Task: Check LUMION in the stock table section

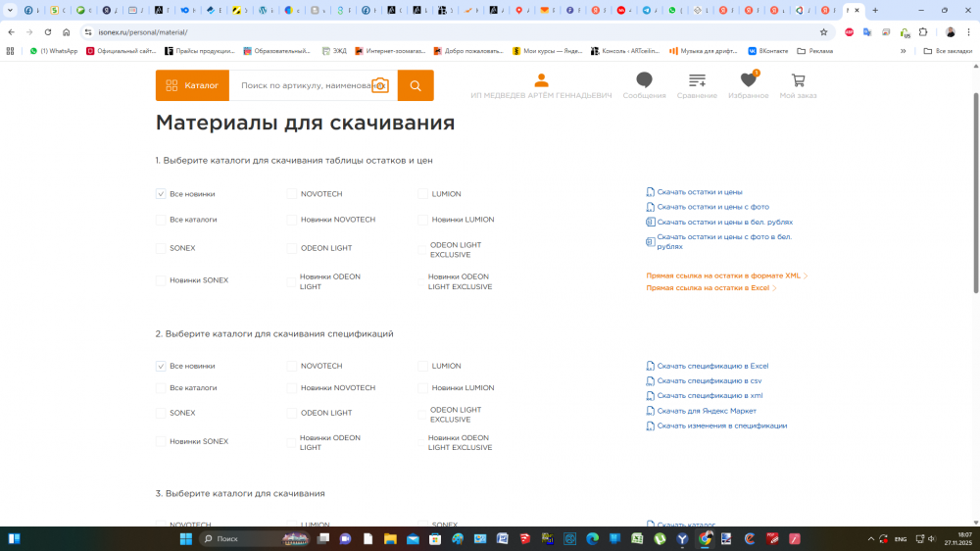Action: tap(422, 194)
